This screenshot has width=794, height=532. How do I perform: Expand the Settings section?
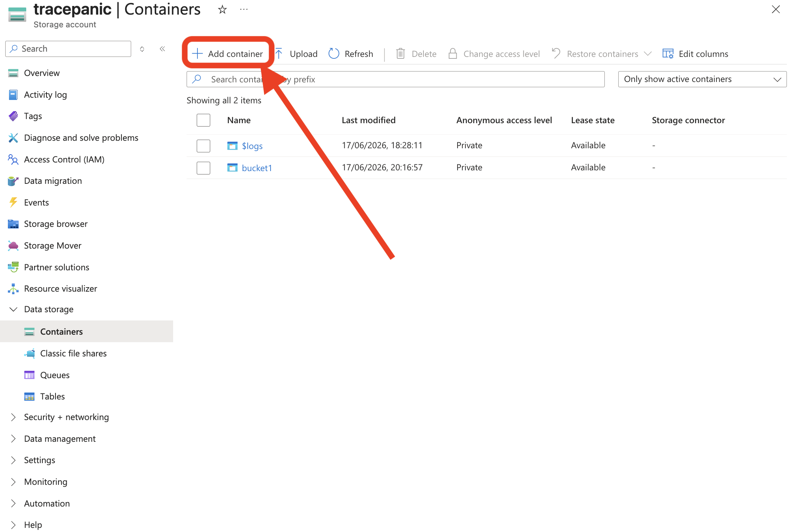tap(13, 460)
